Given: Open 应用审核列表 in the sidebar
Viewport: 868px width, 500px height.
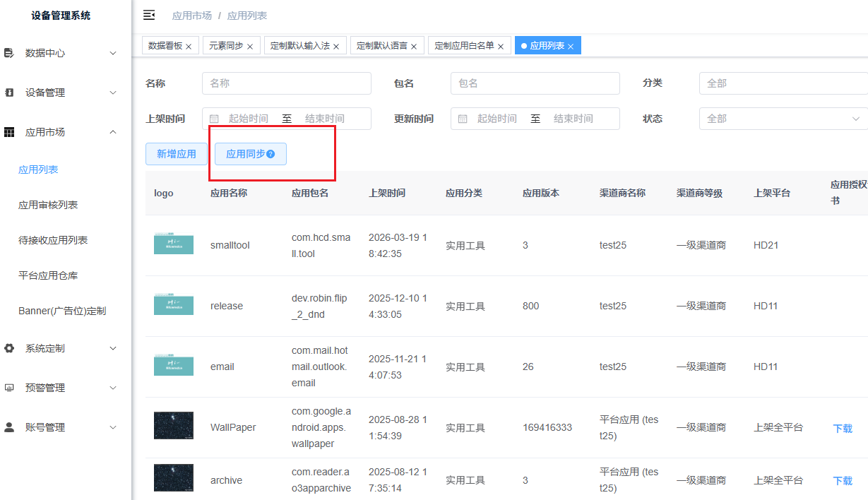Looking at the screenshot, I should [x=48, y=205].
